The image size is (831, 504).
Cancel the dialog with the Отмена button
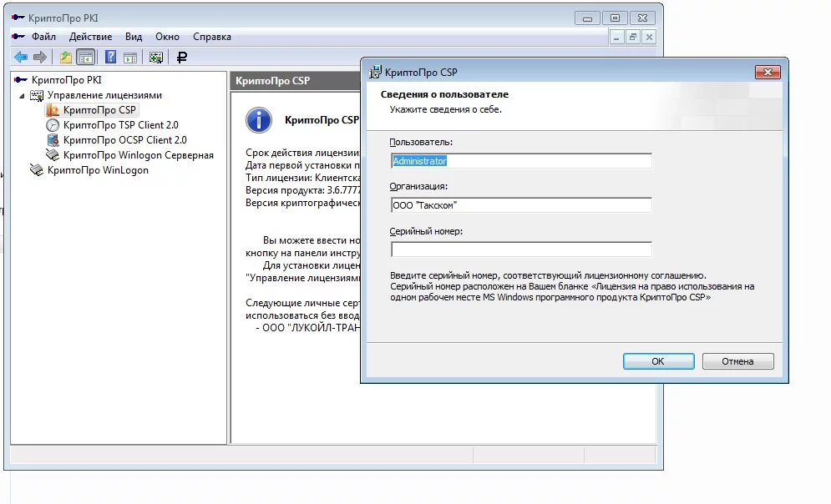point(737,361)
